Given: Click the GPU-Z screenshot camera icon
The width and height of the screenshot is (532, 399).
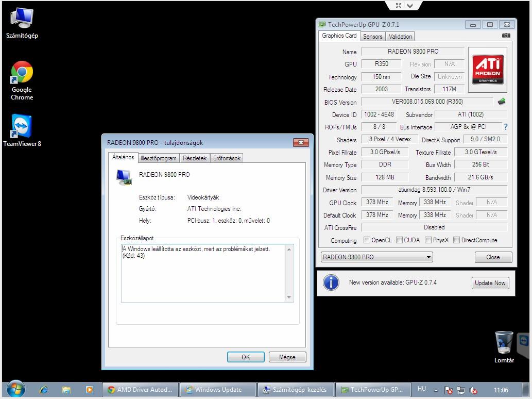Looking at the screenshot, I should coord(506,36).
